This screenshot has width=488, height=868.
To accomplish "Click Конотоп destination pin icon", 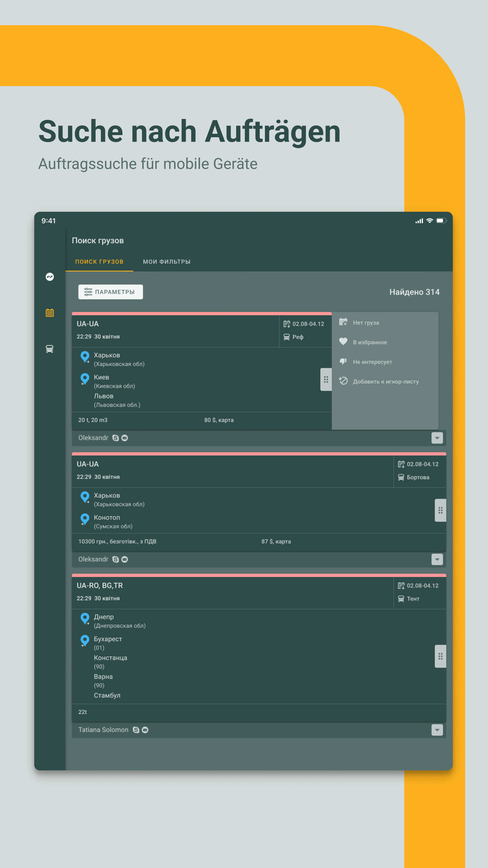I will pyautogui.click(x=85, y=519).
